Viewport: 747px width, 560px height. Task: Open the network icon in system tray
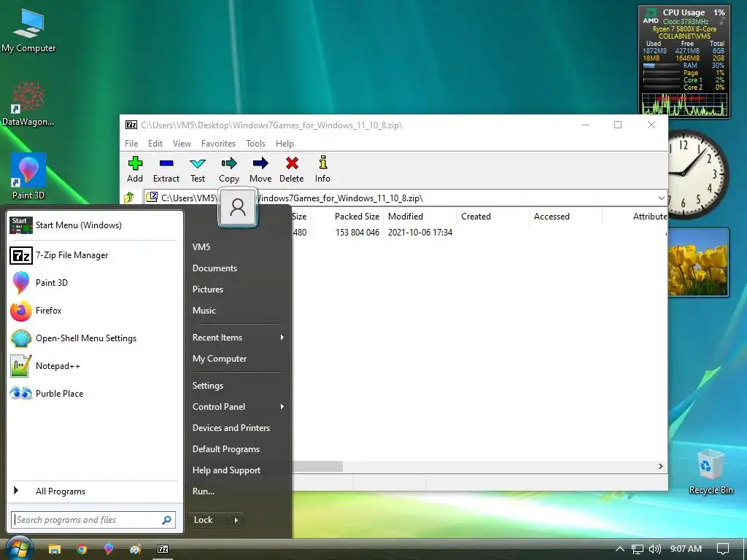(x=637, y=549)
